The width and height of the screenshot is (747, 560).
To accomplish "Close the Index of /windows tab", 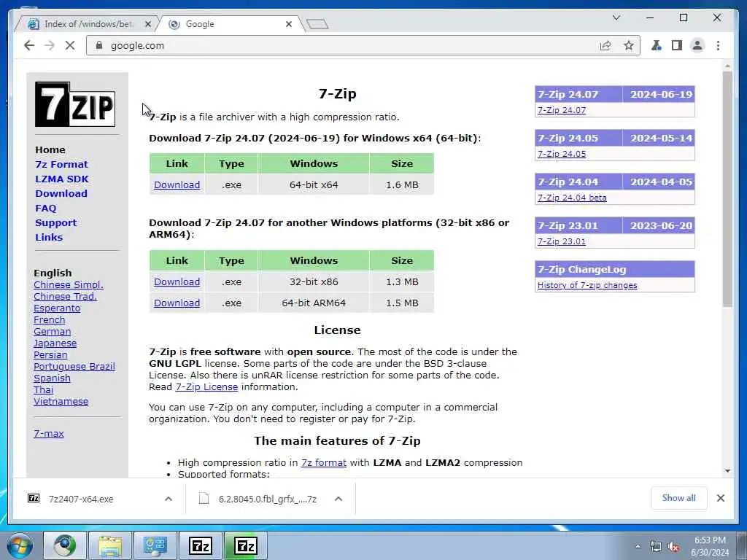I will [147, 24].
